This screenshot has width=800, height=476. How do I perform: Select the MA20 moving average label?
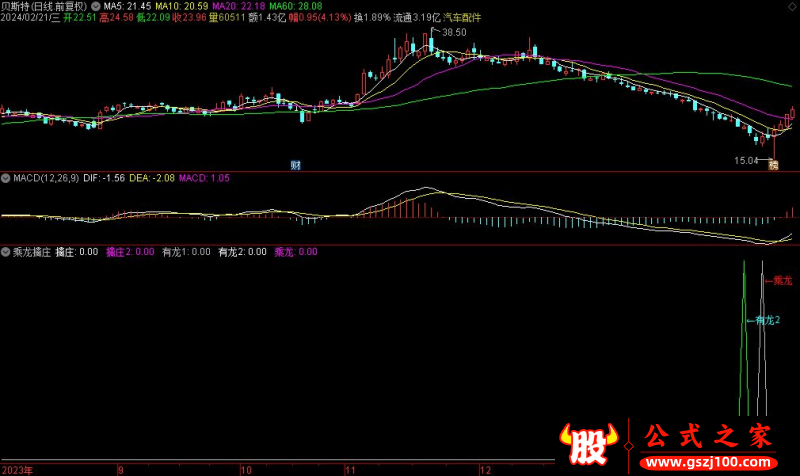pos(231,5)
